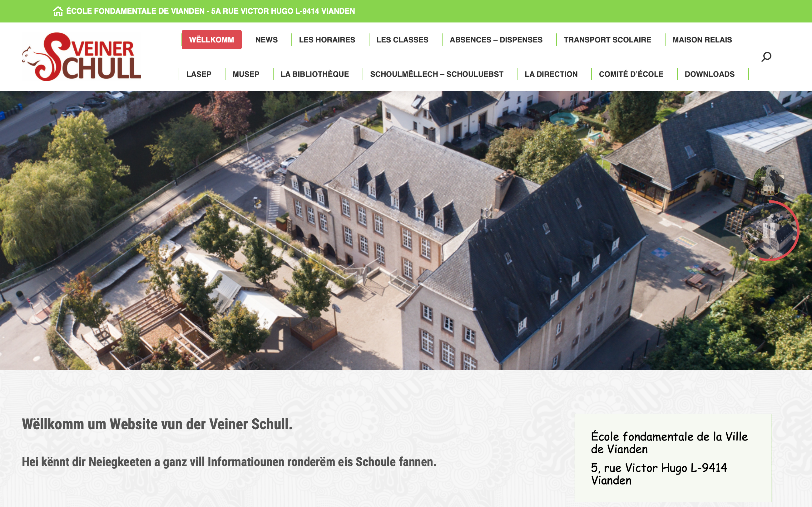
Task: Open Comité d'École page
Action: coord(631,74)
